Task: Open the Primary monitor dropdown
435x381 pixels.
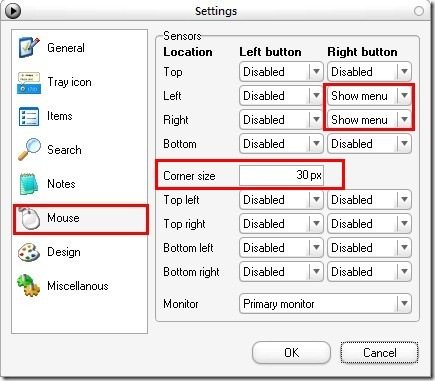Action: tap(325, 304)
